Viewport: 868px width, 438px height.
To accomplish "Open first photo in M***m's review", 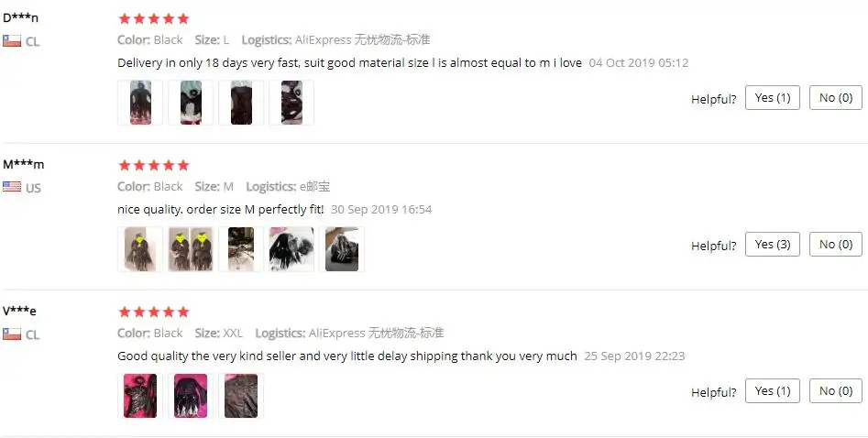I will [x=140, y=249].
